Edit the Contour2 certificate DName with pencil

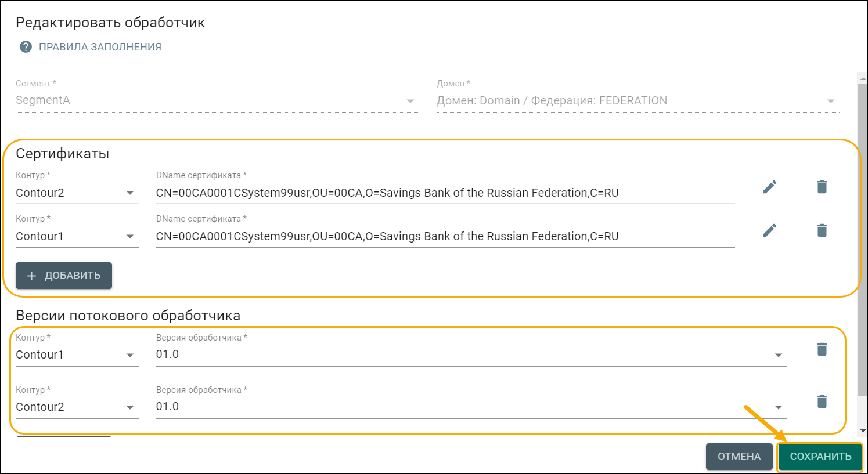pyautogui.click(x=769, y=187)
